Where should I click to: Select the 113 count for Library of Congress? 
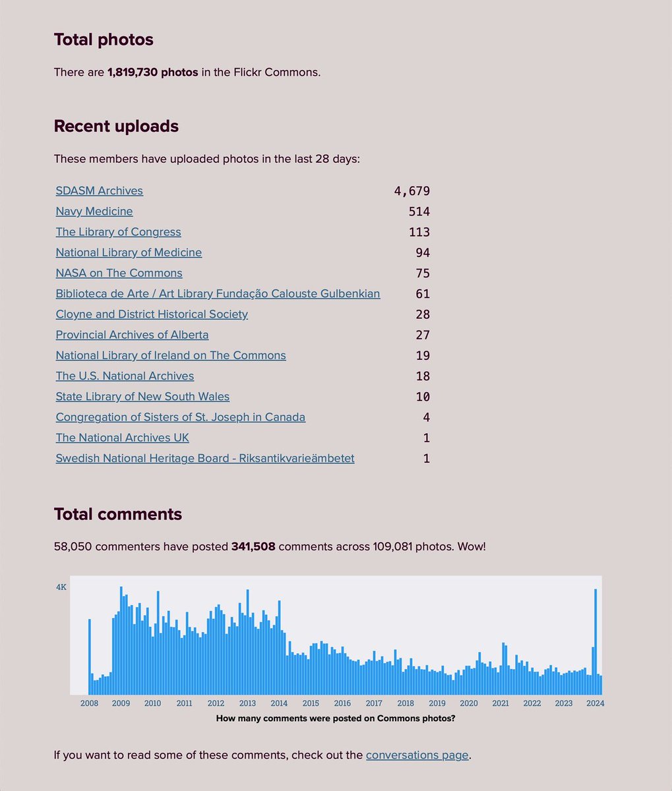click(x=419, y=232)
